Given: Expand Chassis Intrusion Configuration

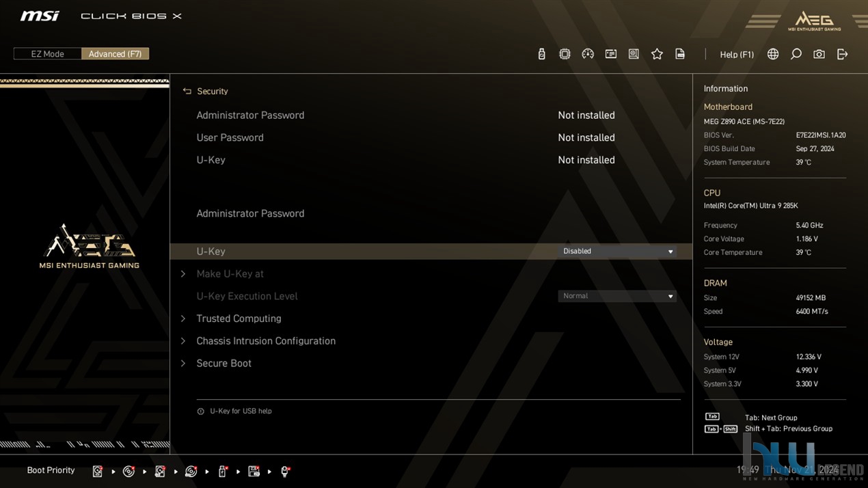Looking at the screenshot, I should tap(266, 341).
